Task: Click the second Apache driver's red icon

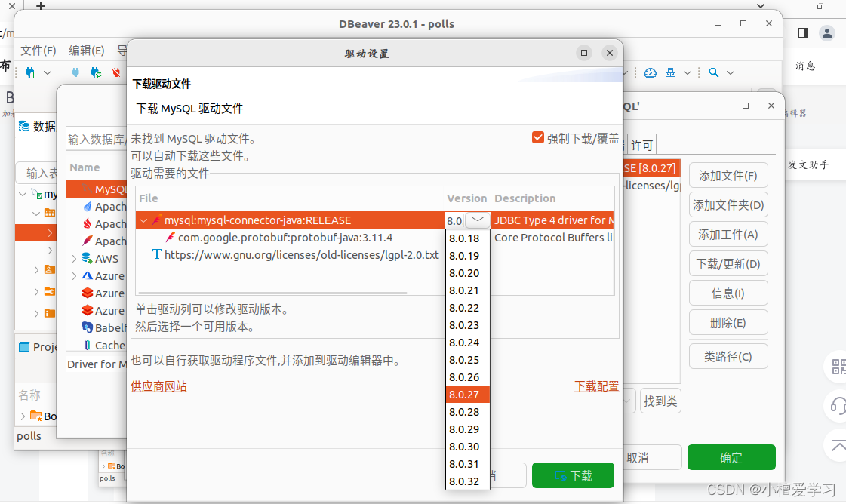Action: 88,223
